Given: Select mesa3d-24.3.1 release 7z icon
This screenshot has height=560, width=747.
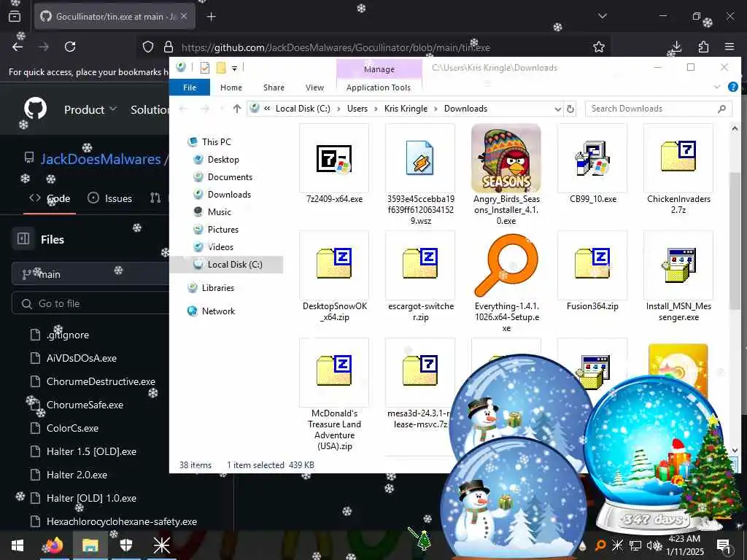Looking at the screenshot, I should click(x=419, y=370).
